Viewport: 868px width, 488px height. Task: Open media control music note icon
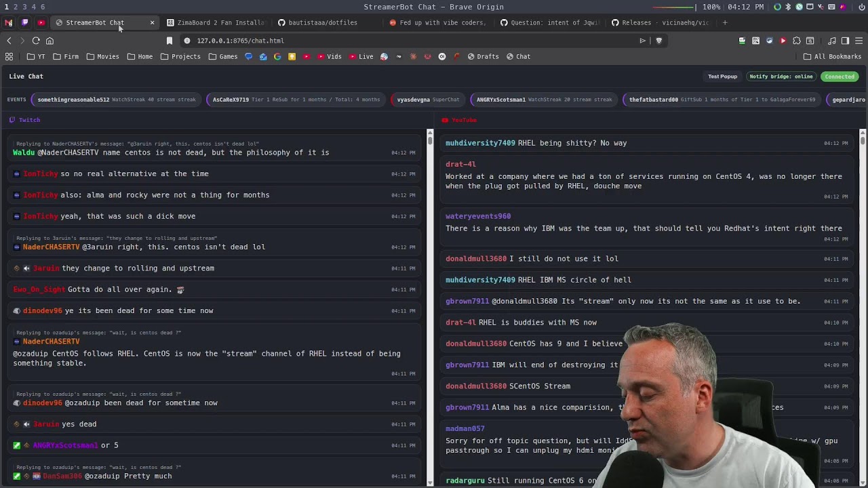tap(832, 41)
